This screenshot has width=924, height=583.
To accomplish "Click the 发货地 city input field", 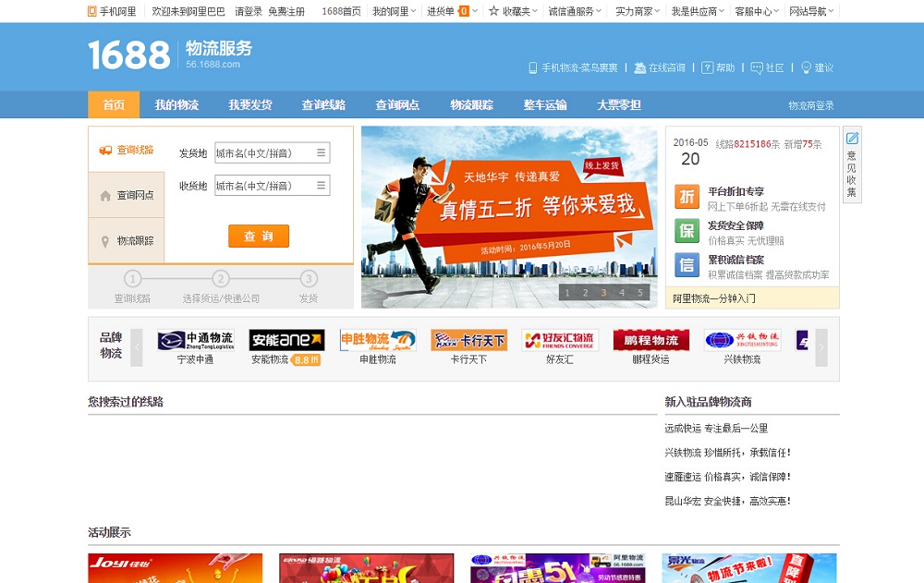I will [273, 152].
